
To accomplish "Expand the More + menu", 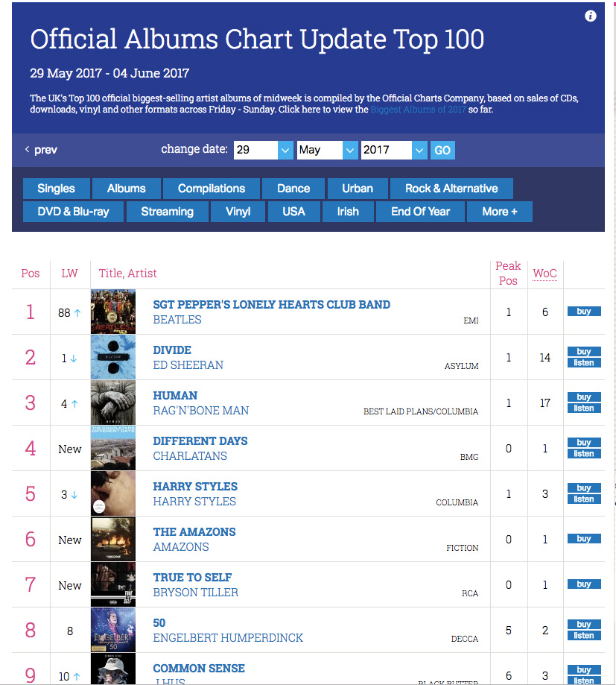I will pyautogui.click(x=500, y=212).
